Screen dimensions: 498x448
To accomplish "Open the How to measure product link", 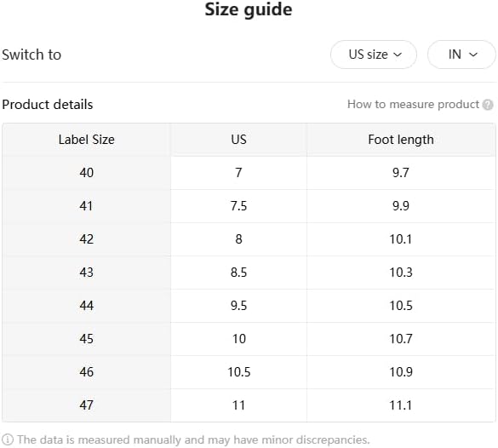I will pyautogui.click(x=413, y=104).
